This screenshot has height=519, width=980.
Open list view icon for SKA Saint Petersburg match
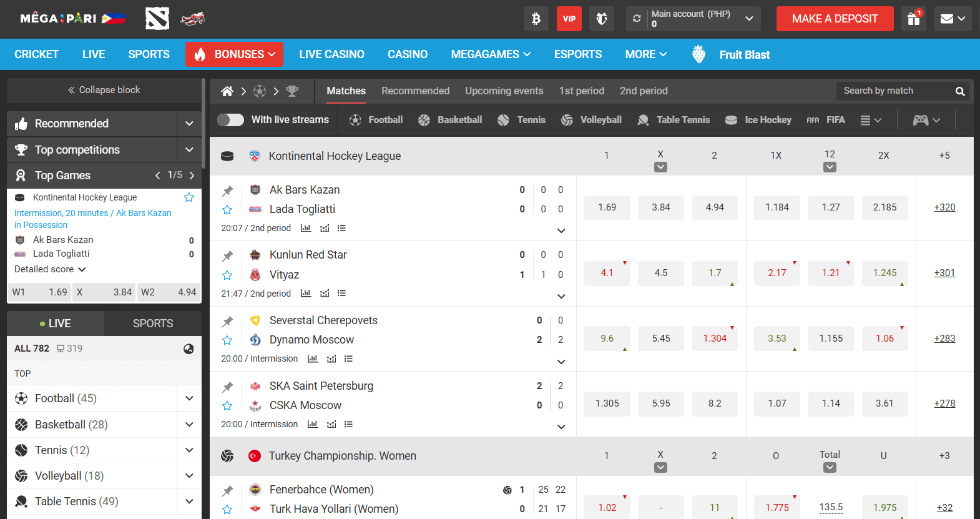click(x=348, y=425)
